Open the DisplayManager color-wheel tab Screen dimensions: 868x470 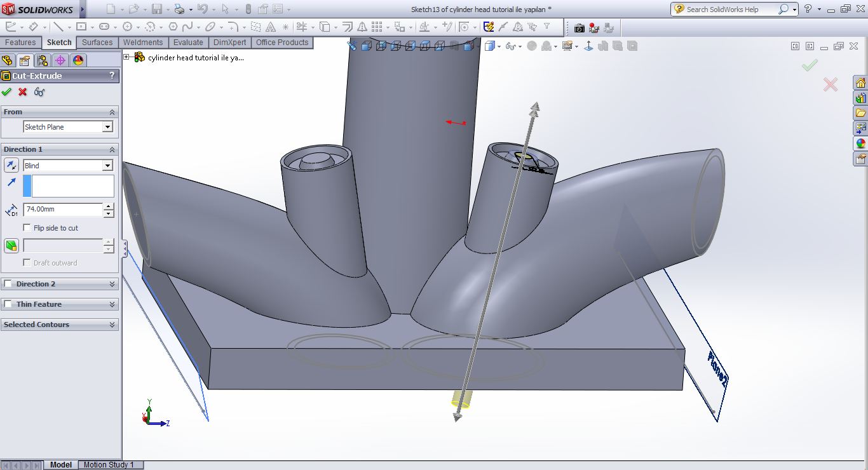coord(78,60)
